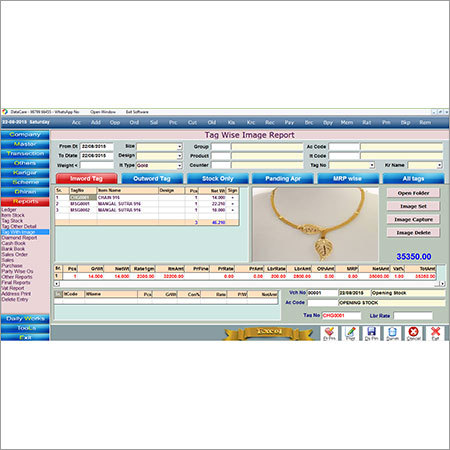Select Vat Report in the reports list
450x450 pixels.
tap(13, 288)
